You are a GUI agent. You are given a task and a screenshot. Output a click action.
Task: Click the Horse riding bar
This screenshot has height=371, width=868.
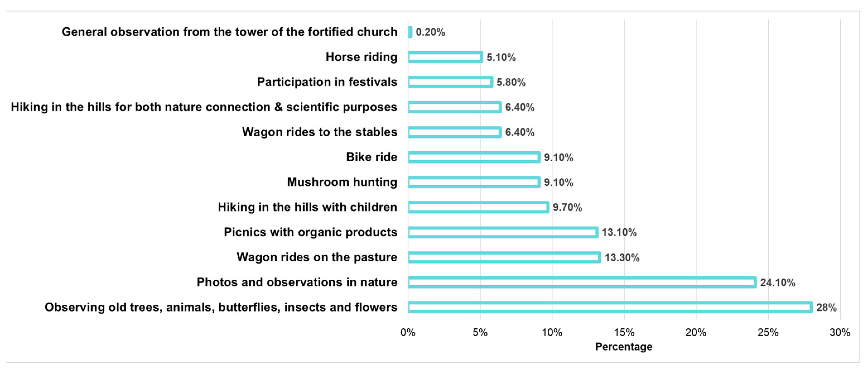point(445,57)
